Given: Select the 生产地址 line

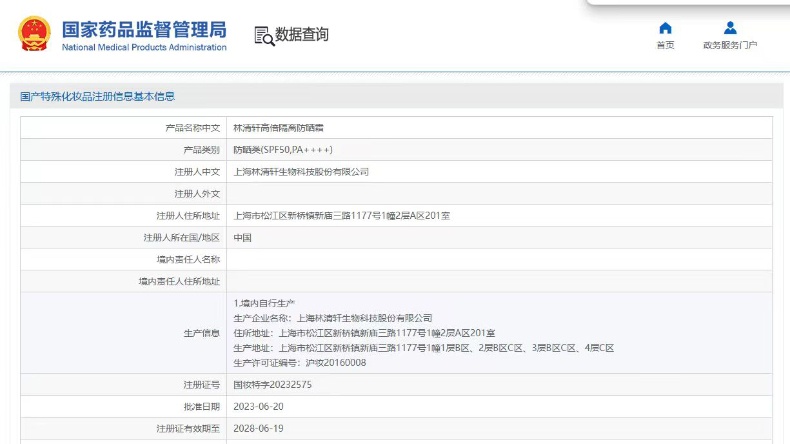Looking at the screenshot, I should (424, 348).
